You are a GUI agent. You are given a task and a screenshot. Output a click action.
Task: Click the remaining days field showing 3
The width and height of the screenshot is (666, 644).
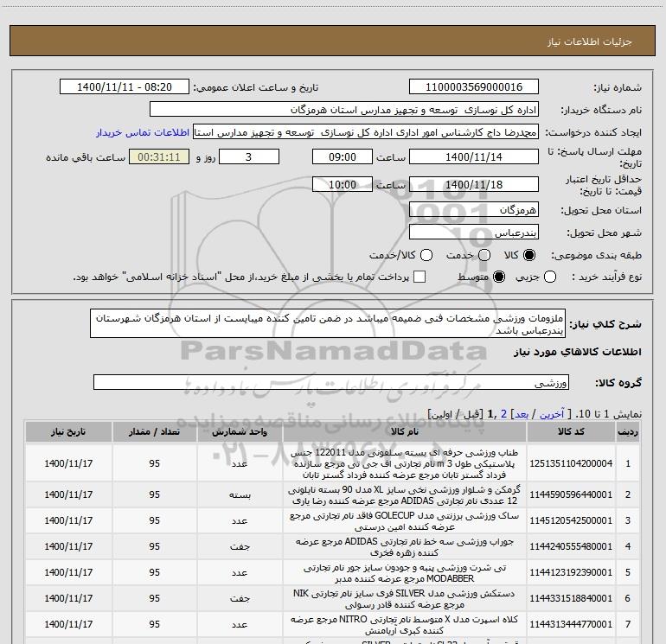[x=249, y=156]
